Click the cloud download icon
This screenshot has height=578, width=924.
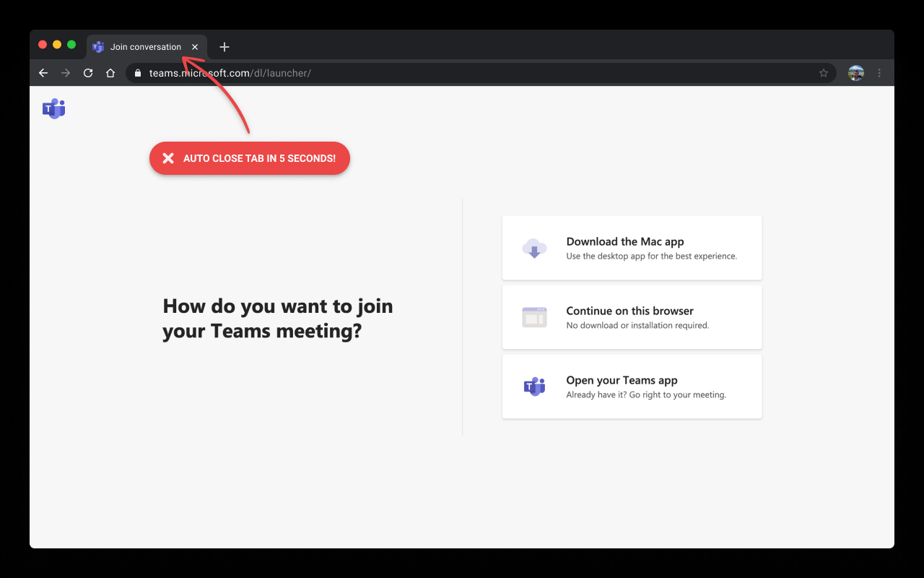[x=534, y=249]
